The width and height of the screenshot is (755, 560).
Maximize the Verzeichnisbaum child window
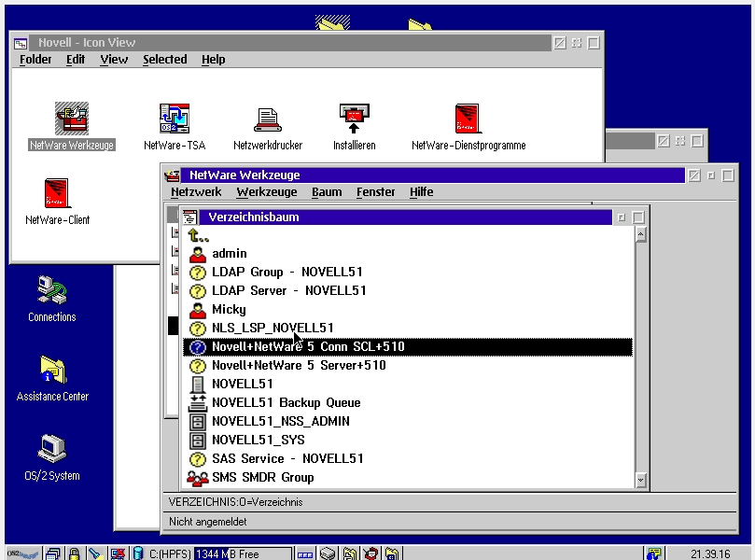(638, 217)
